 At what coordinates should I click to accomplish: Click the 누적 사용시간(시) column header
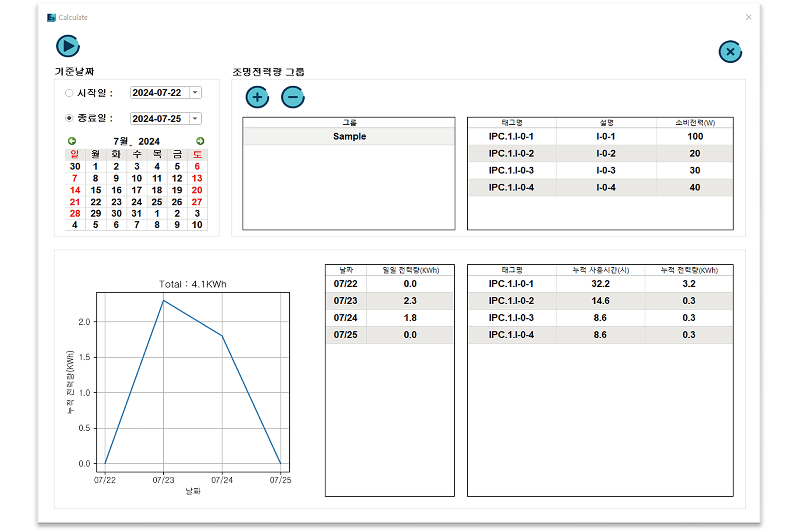600,270
